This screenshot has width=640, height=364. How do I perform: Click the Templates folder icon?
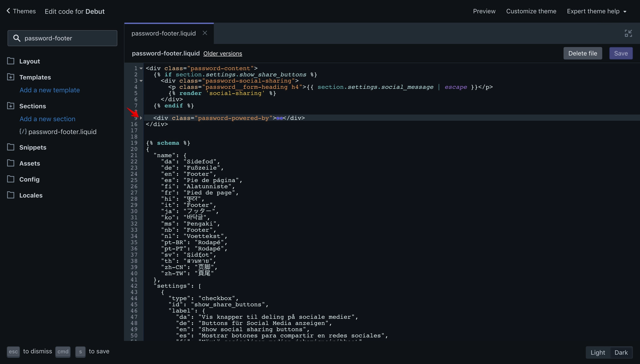[x=10, y=77]
